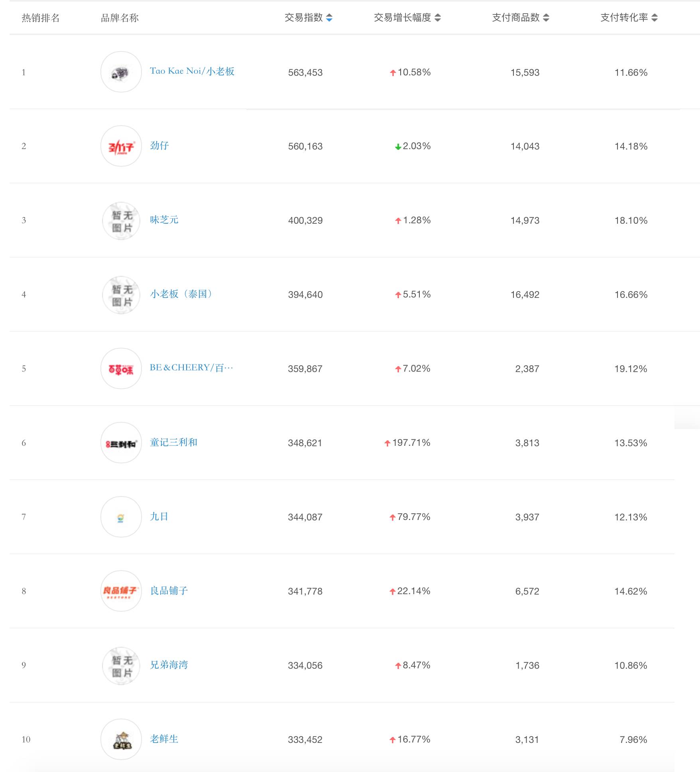Open the 劲仔 brand link
Image resolution: width=700 pixels, height=772 pixels.
159,146
